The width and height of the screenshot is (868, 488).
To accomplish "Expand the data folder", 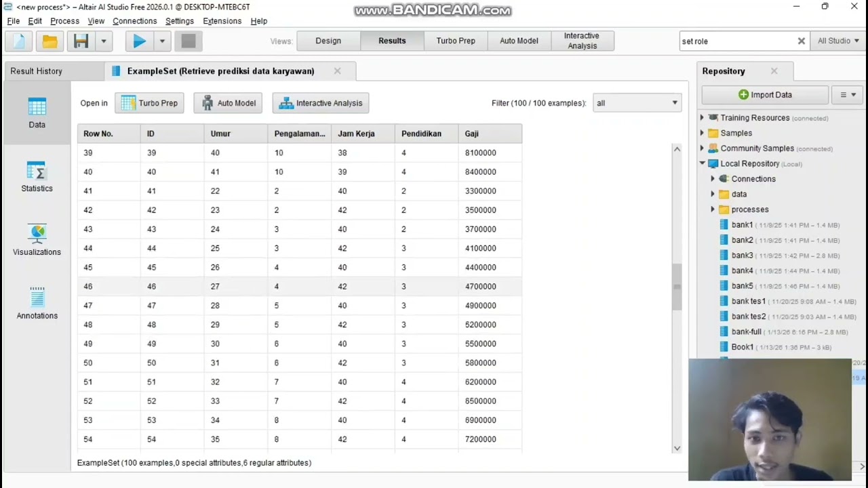I will [x=713, y=194].
